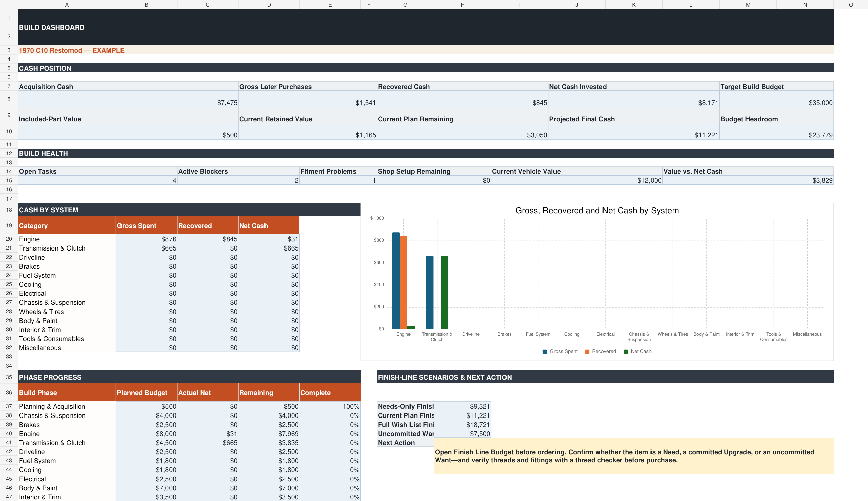The image size is (868, 501).
Task: Click the Full Wish List Finish value $18,721
Action: (463, 425)
